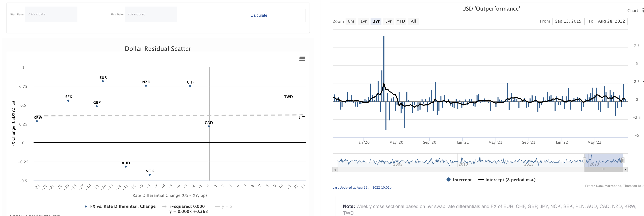The image size is (644, 216).
Task: Click the navigator scrollbar thumb
Action: (x=603, y=170)
